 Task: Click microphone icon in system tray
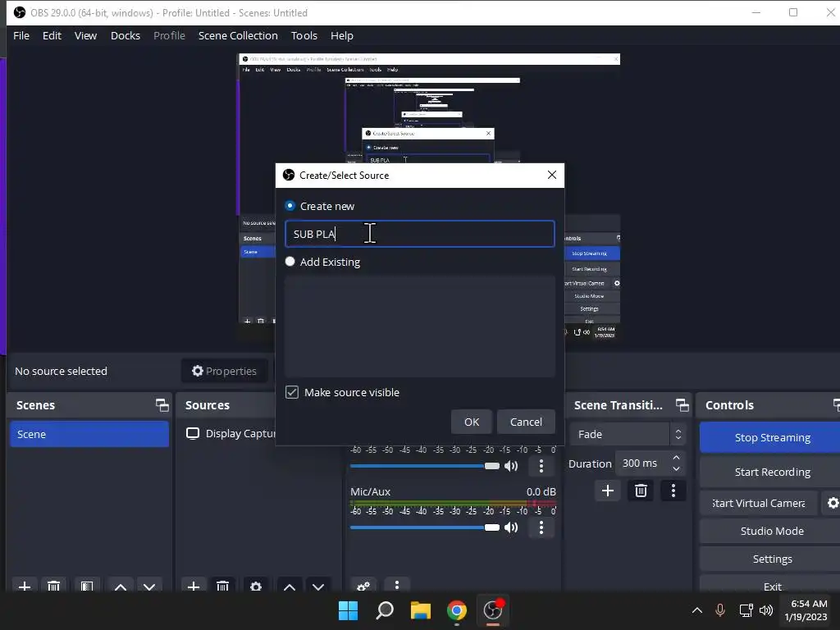coord(720,610)
